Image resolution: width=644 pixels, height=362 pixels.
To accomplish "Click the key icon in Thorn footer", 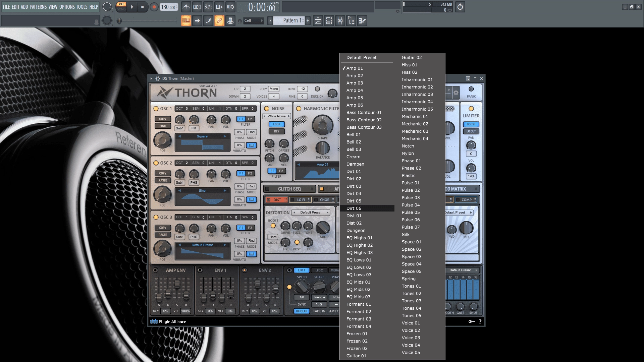I will point(472,321).
